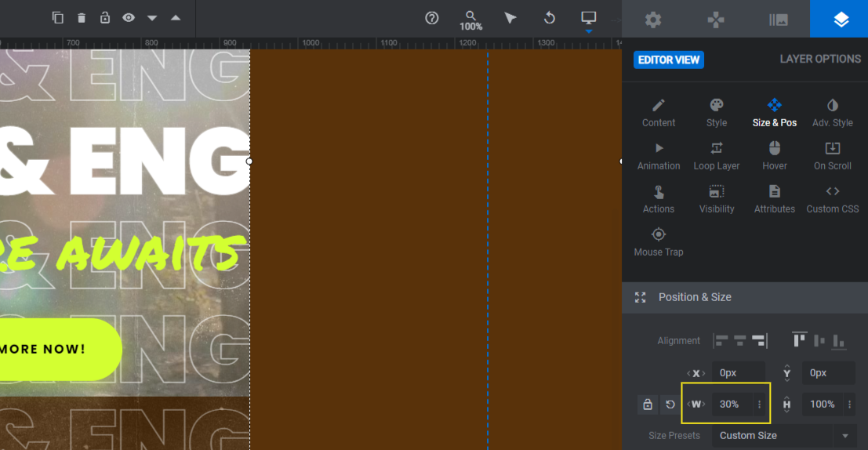Screen dimensions: 868x450
Task: Click the Y position input field
Action: tap(829, 373)
